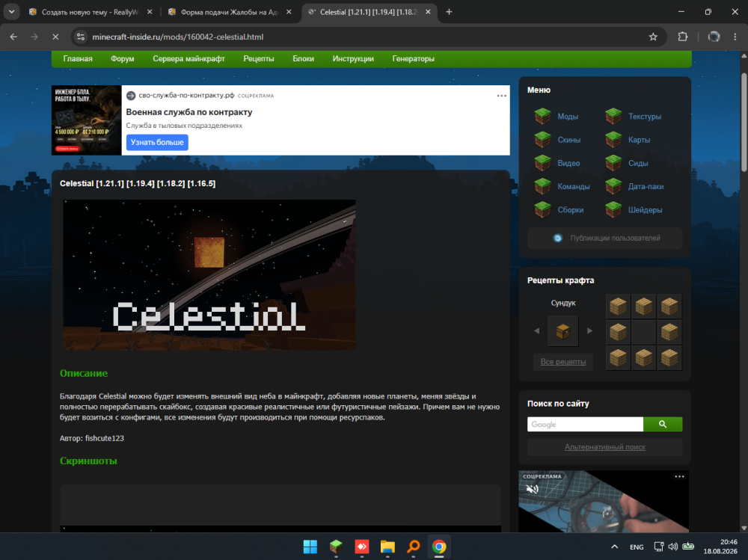The image size is (748, 560).
Task: Open the tab search dropdown arrow
Action: (x=11, y=12)
